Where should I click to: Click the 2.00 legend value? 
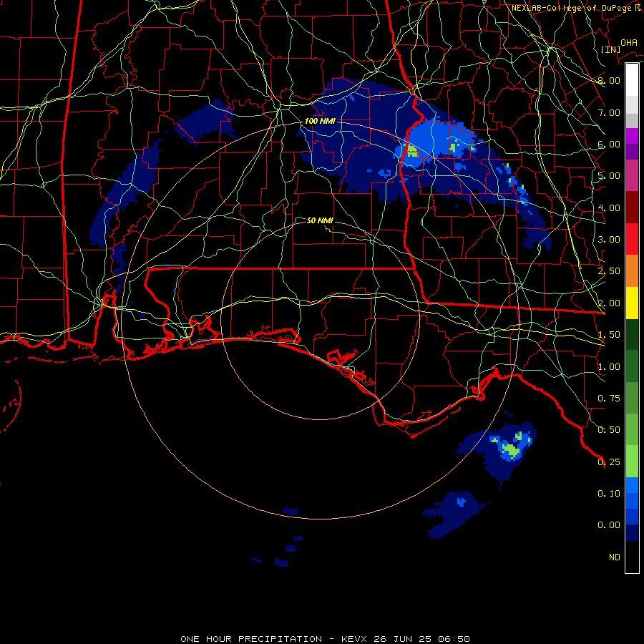[609, 303]
